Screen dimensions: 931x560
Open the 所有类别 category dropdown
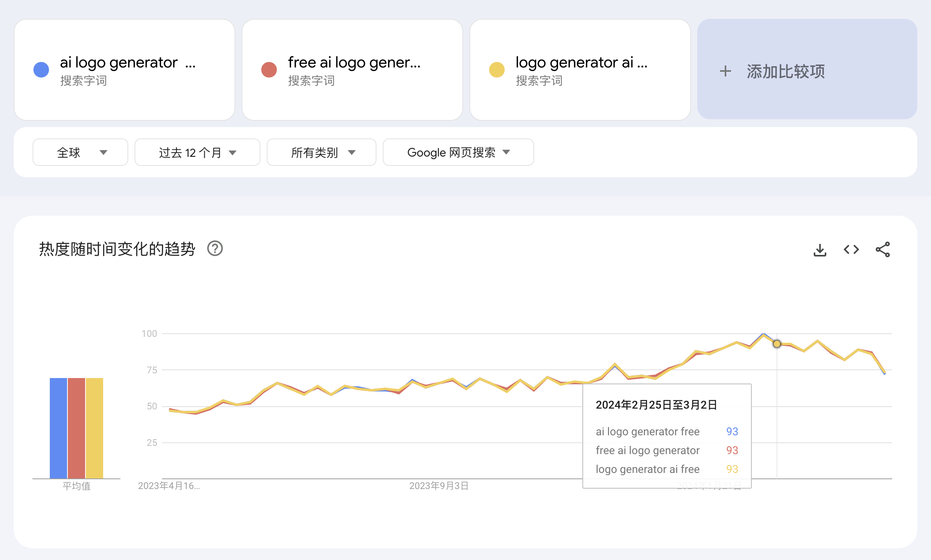pos(322,152)
